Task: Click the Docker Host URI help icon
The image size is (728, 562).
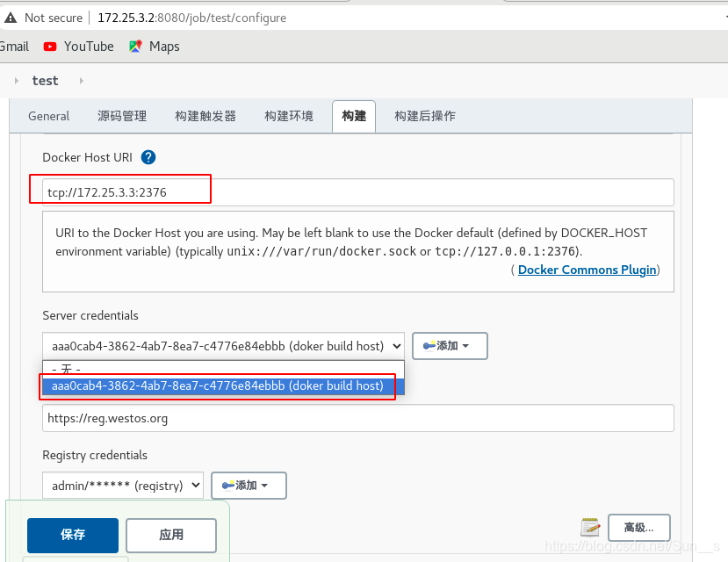Action: (x=148, y=157)
